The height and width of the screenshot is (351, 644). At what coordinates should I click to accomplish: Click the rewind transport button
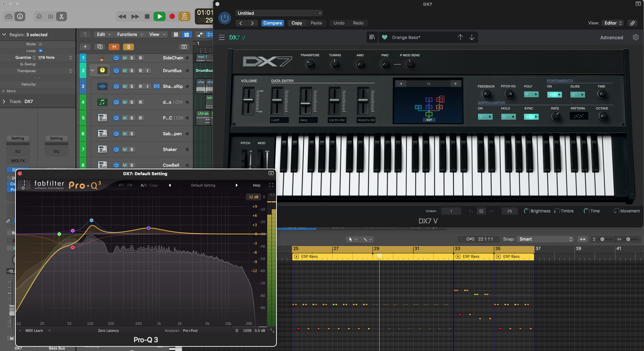coord(122,16)
